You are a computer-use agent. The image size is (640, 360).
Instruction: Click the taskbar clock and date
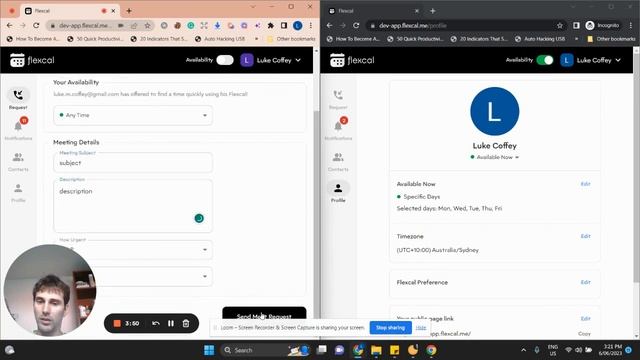tap(611, 350)
